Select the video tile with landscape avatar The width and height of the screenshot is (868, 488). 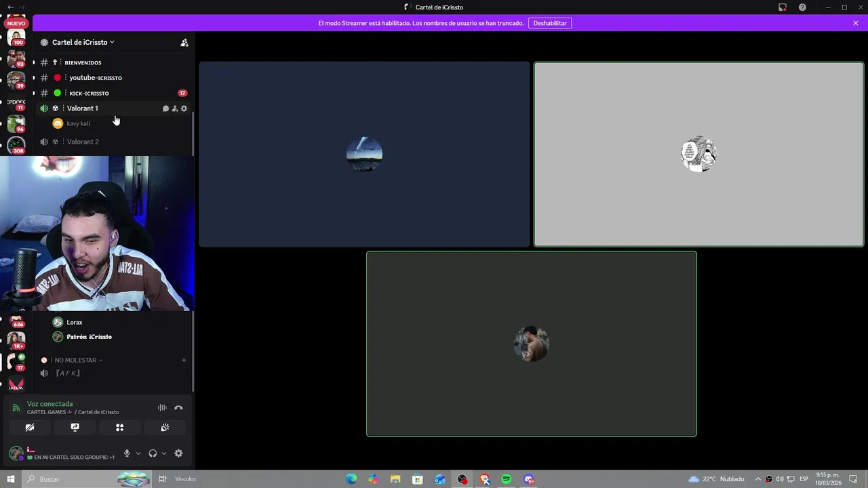(364, 155)
